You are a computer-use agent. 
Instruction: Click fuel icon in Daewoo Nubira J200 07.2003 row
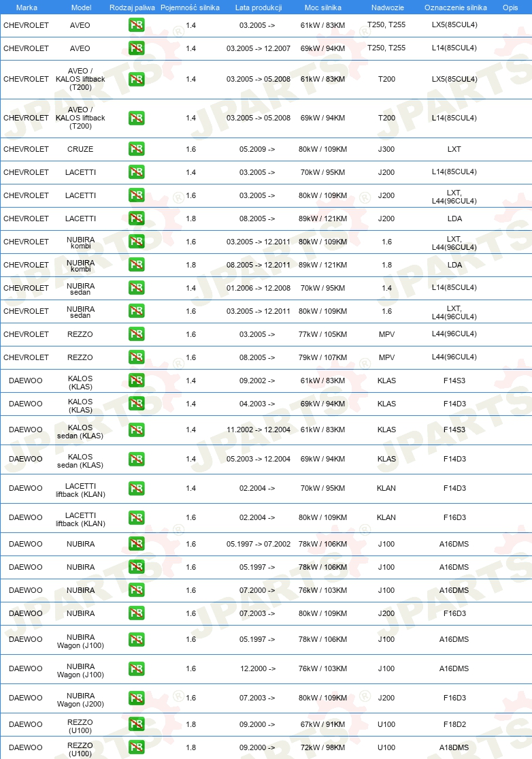point(136,614)
